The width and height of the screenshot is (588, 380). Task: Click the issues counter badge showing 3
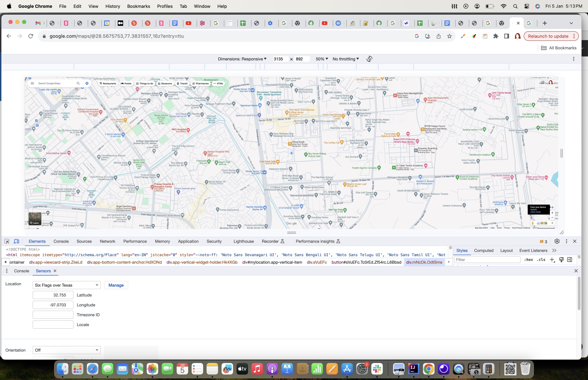coord(543,242)
